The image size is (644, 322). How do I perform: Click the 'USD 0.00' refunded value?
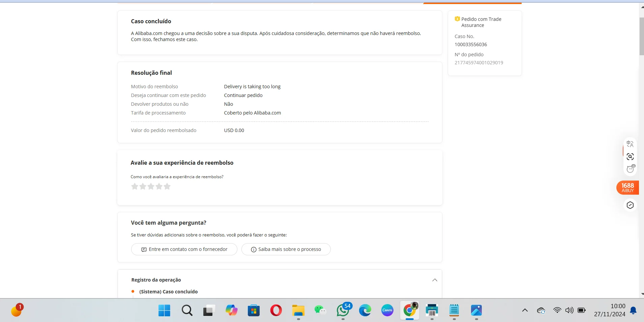click(234, 130)
